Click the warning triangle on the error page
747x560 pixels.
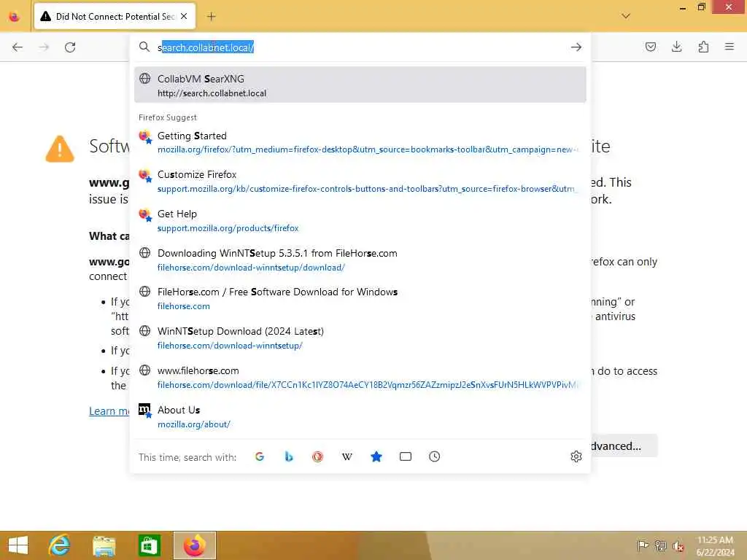pyautogui.click(x=60, y=149)
